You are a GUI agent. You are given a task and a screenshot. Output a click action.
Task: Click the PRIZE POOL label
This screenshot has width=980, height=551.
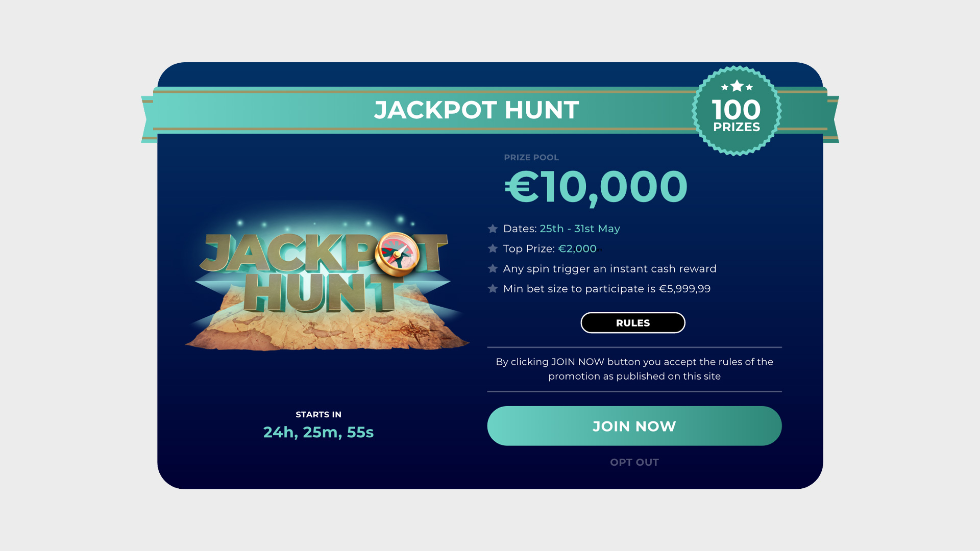pos(531,158)
